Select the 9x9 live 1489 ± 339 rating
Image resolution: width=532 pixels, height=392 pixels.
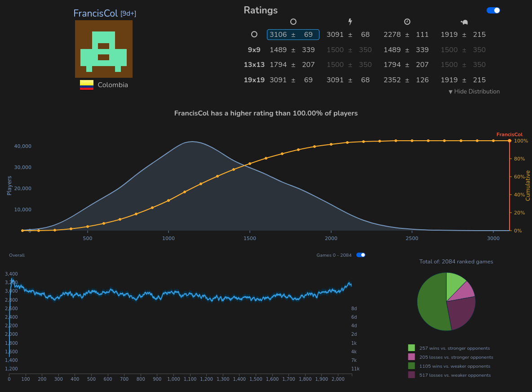point(406,49)
